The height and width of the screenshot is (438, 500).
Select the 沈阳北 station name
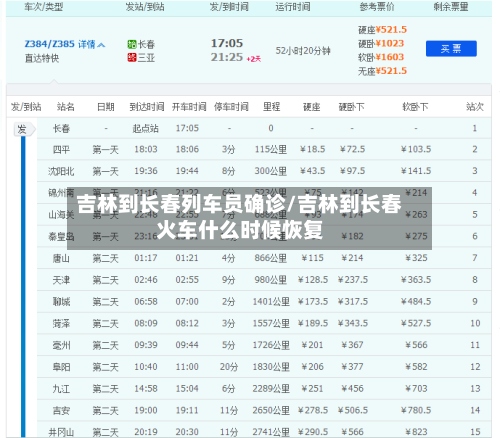(x=61, y=171)
